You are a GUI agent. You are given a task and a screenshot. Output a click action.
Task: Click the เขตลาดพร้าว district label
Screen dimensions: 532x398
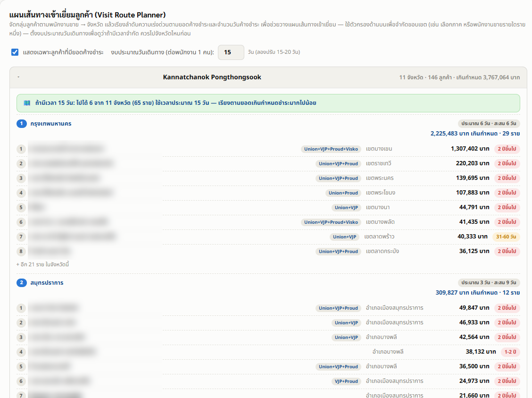point(379,237)
